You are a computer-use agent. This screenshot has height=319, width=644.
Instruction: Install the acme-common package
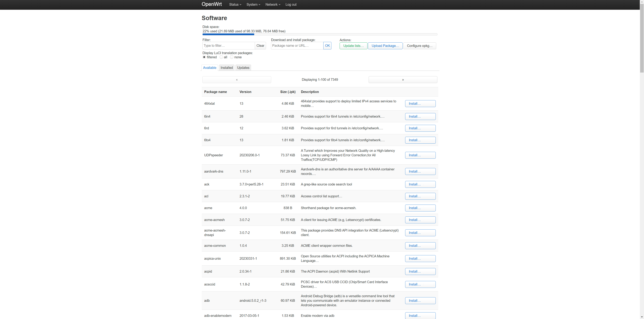point(420,246)
